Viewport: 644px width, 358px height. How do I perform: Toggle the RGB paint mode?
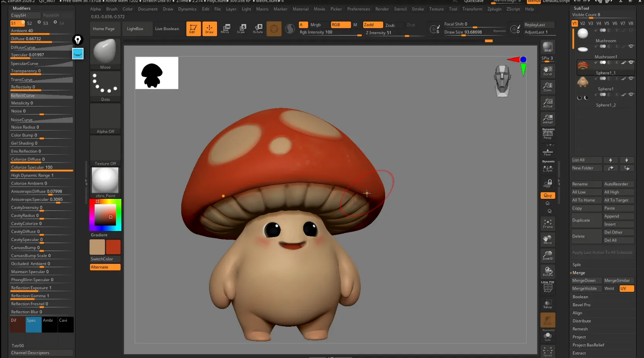341,25
